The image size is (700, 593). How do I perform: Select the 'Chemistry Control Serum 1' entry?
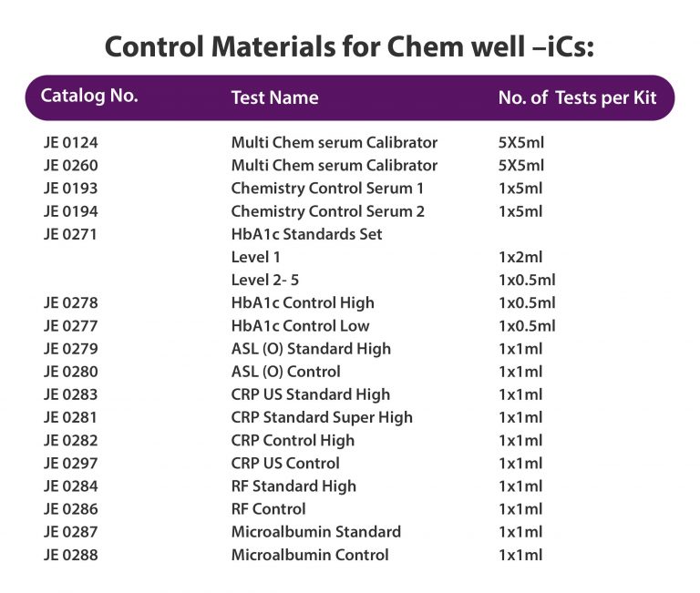[x=327, y=189]
